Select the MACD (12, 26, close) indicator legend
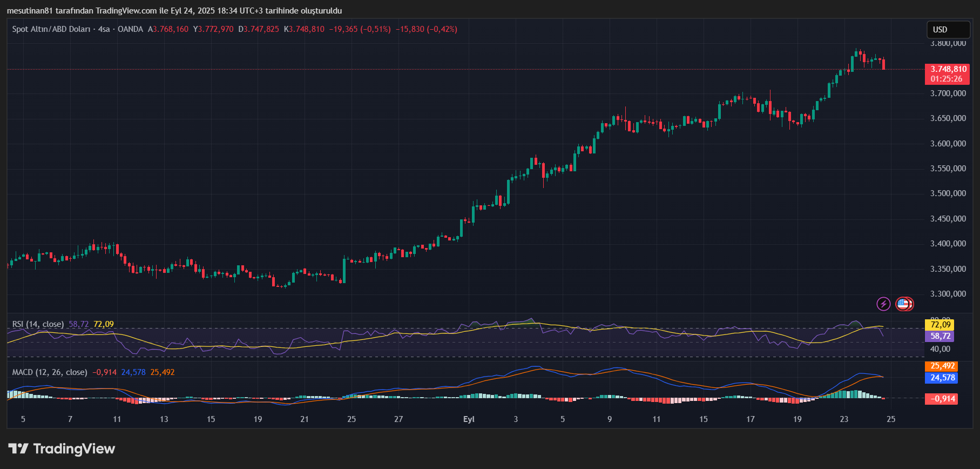The height and width of the screenshot is (469, 980). tap(50, 372)
